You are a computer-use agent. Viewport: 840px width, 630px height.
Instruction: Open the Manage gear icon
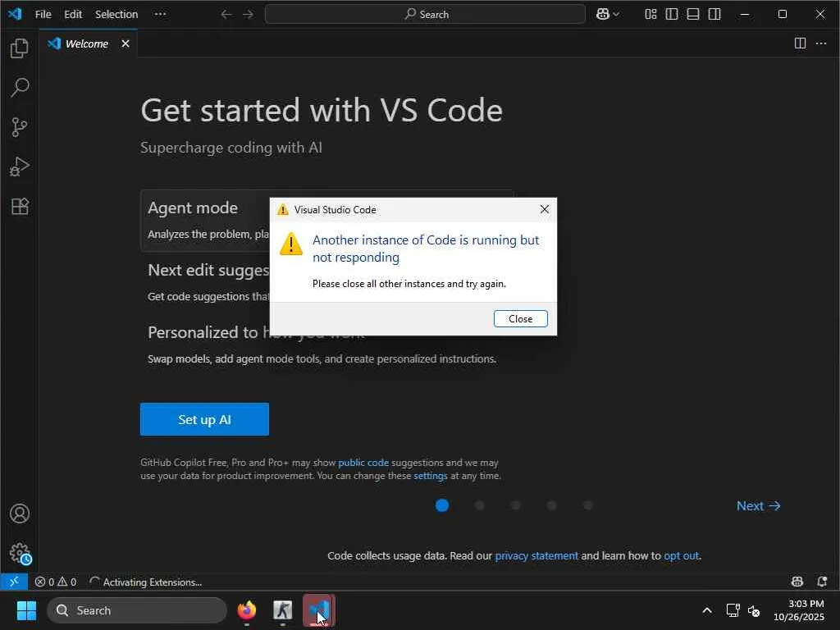click(20, 553)
